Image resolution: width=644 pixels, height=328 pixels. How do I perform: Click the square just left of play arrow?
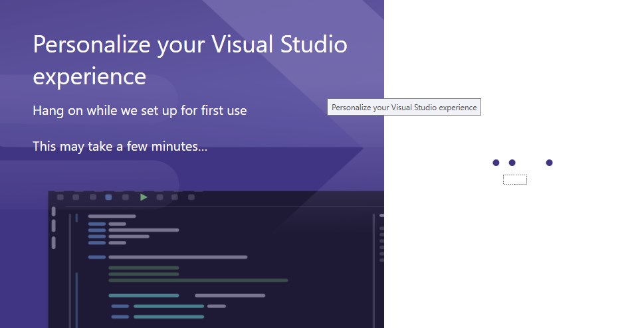[x=126, y=197]
